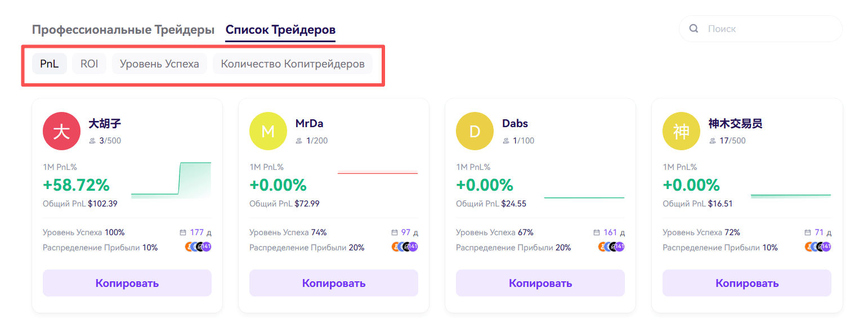Image resolution: width=868 pixels, height=319 pixels.
Task: Click Копировать button on Dabs card
Action: (x=540, y=283)
